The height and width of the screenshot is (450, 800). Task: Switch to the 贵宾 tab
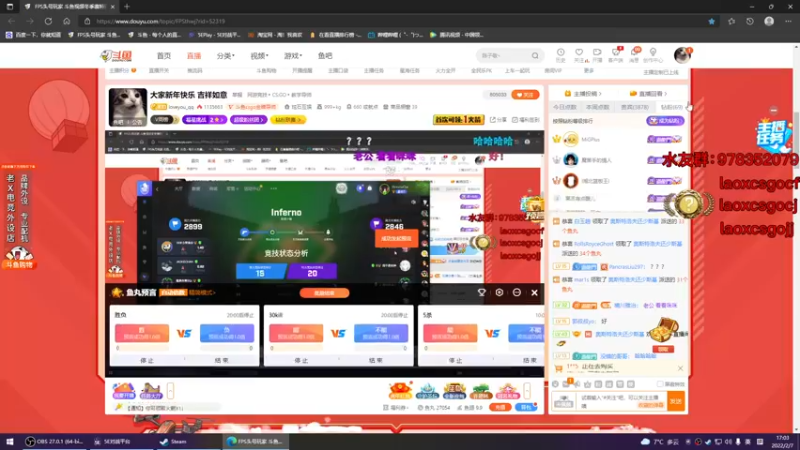click(x=635, y=107)
